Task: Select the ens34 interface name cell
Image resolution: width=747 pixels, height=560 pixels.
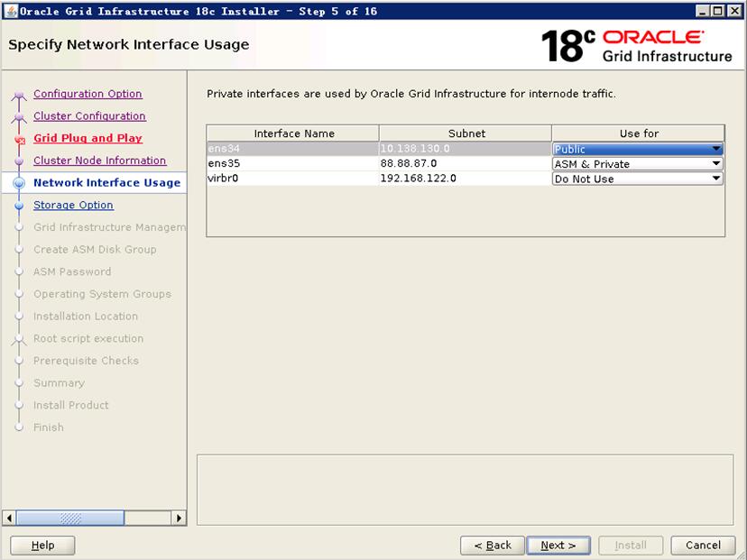Action: point(293,149)
